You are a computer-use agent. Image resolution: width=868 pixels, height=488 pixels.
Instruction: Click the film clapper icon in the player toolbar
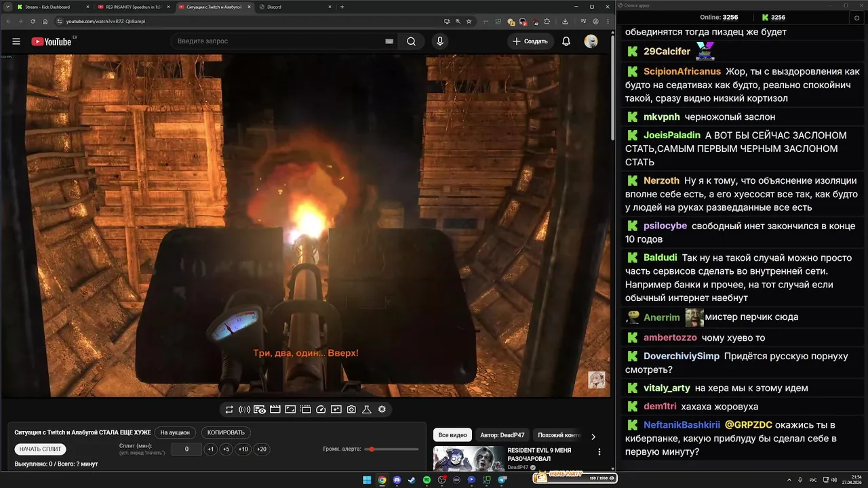tap(275, 409)
